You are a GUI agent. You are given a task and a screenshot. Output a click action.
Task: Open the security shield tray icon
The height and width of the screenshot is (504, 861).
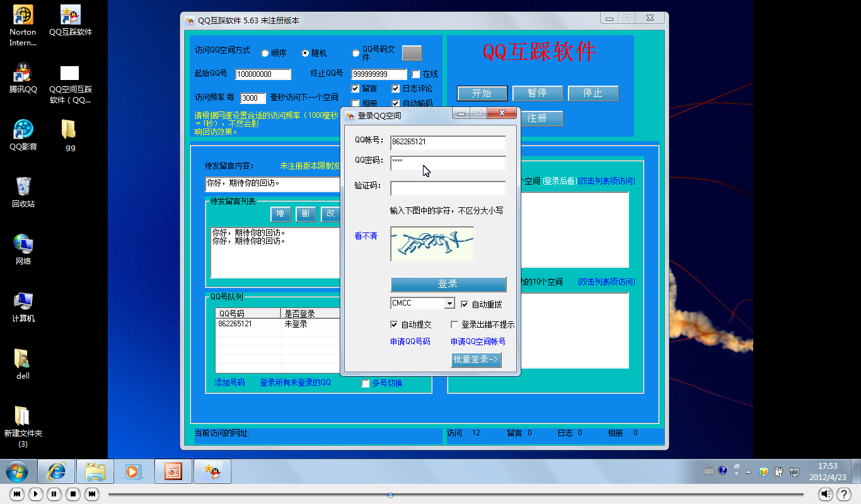pyautogui.click(x=763, y=471)
